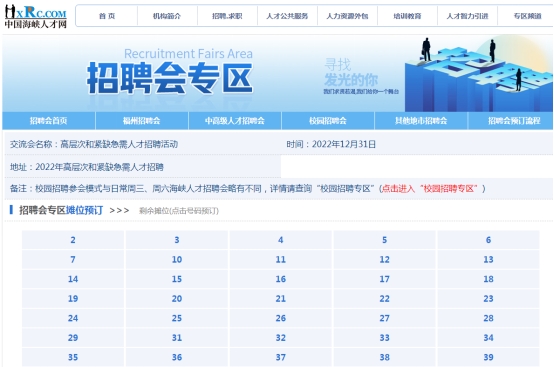Click the 招聘会专区 banner image
The image size is (554, 367).
coord(277,73)
